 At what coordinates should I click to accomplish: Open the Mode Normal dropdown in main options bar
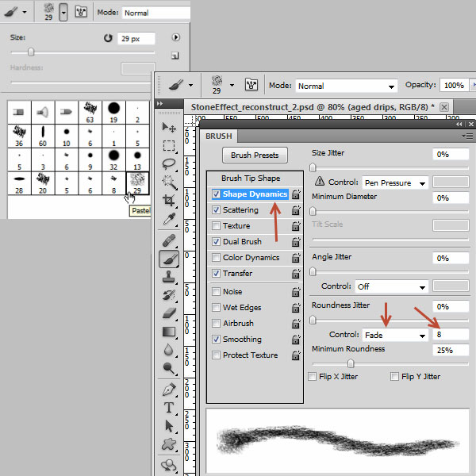point(347,86)
